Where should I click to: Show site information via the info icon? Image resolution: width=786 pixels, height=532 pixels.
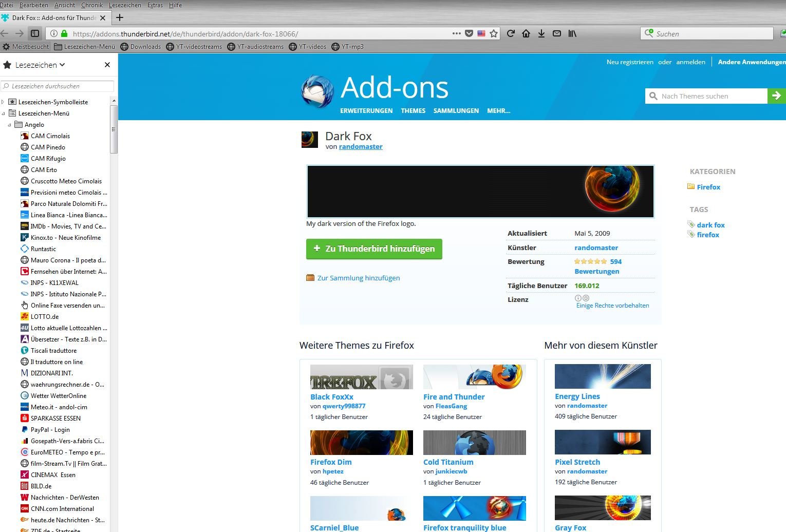pos(53,33)
